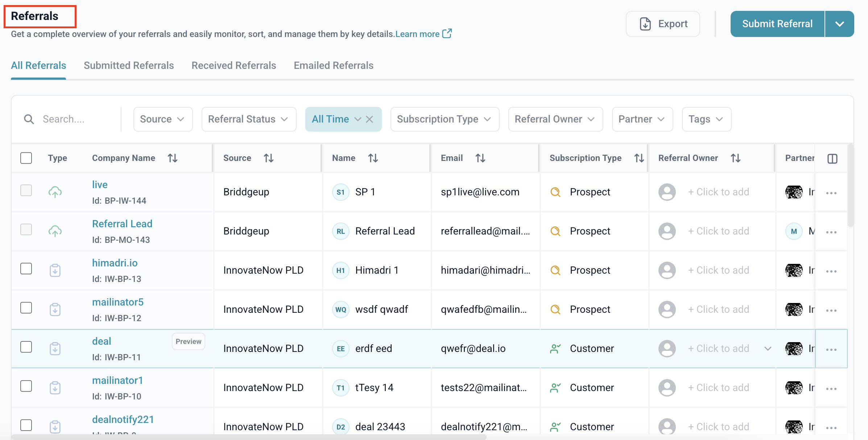Open three-dot menu for himadri.io row

[831, 271]
